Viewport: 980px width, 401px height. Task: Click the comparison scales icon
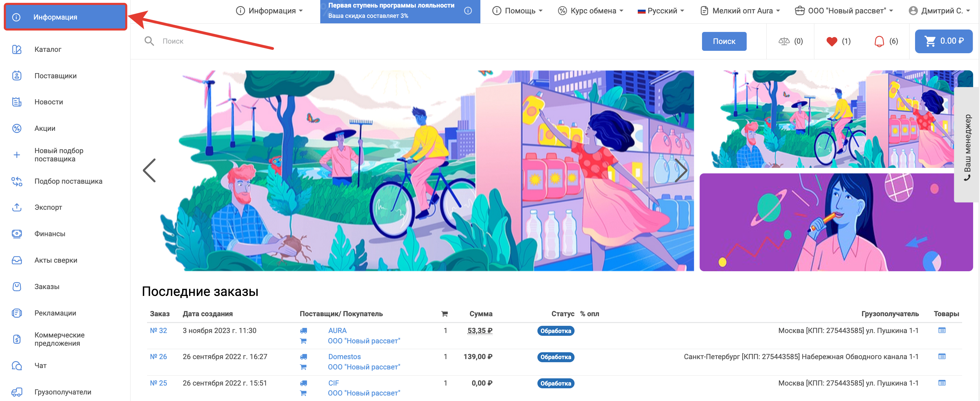(x=784, y=41)
